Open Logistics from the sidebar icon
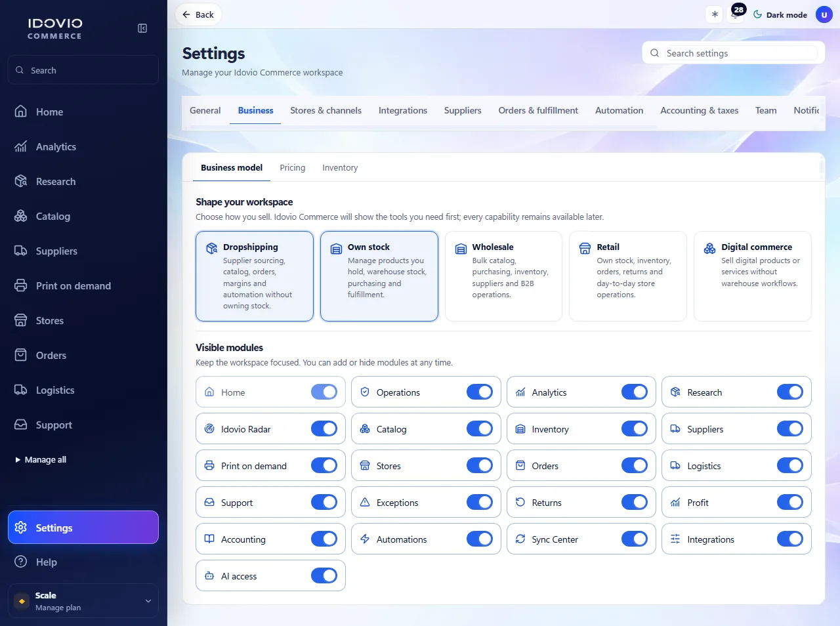 coord(21,390)
